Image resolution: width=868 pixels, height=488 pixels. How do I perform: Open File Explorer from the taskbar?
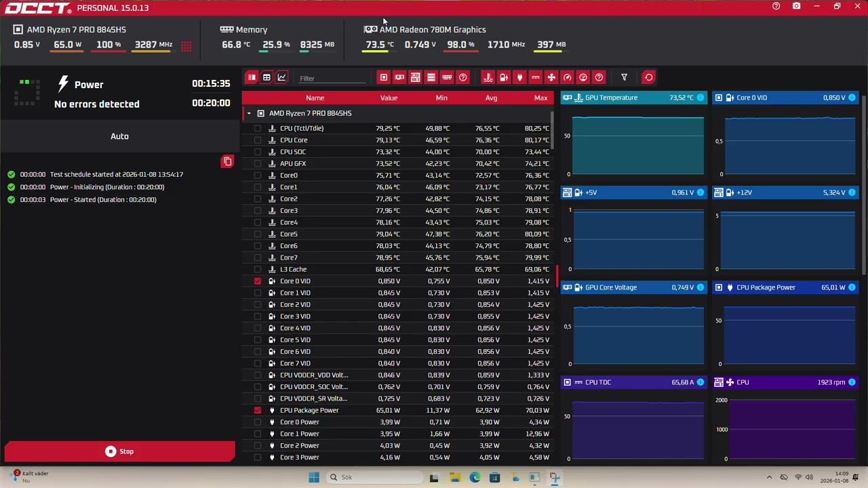click(454, 477)
